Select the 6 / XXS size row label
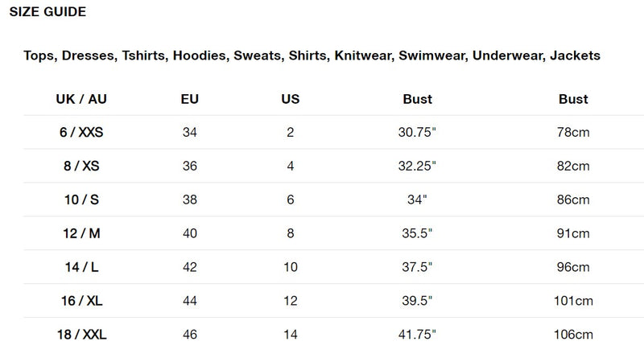Viewport: 644px width, 362px height. (81, 132)
